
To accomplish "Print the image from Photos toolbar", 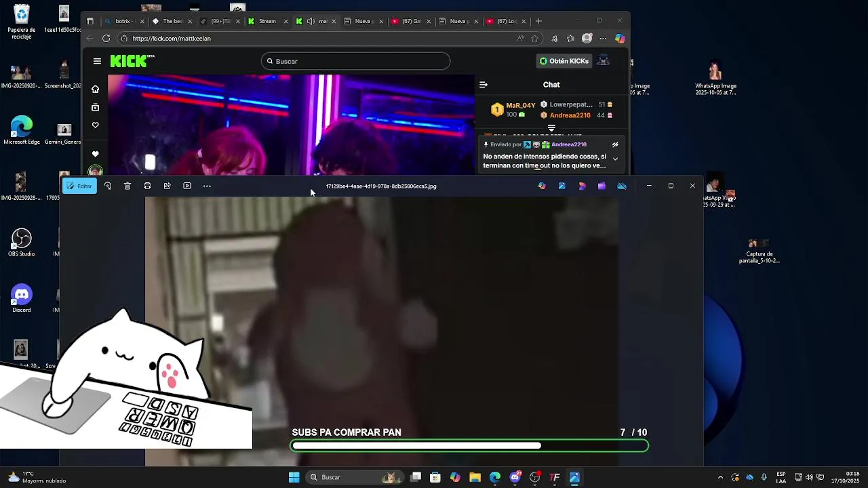I will pos(147,186).
